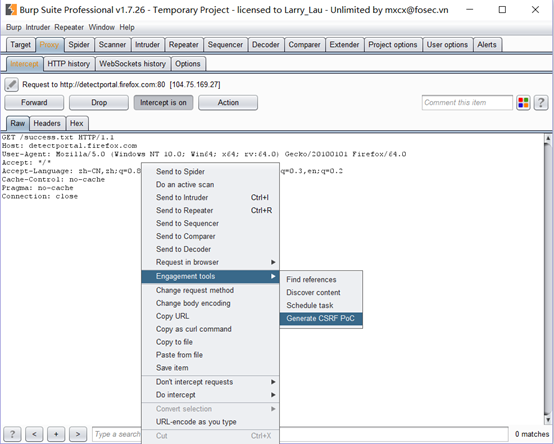This screenshot has width=554, height=444.
Task: Click the plus button in search bar
Action: 56,434
